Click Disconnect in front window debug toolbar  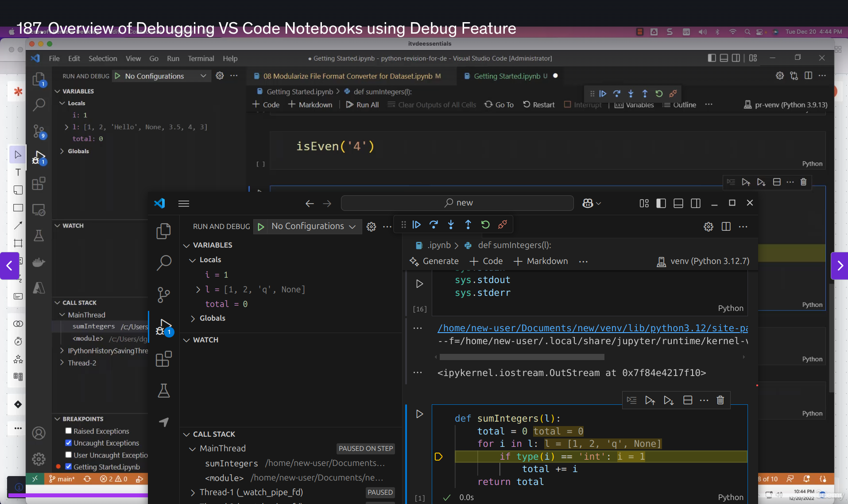tap(502, 225)
